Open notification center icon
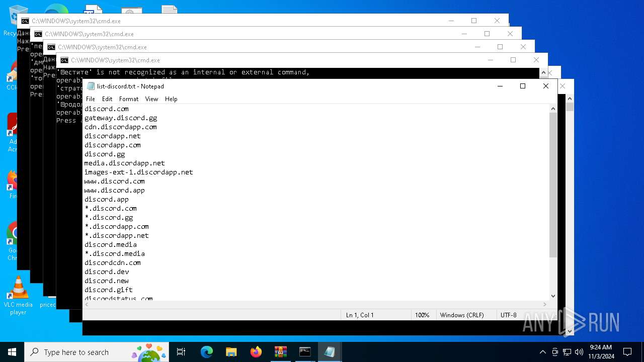The image size is (644, 362). 627,352
